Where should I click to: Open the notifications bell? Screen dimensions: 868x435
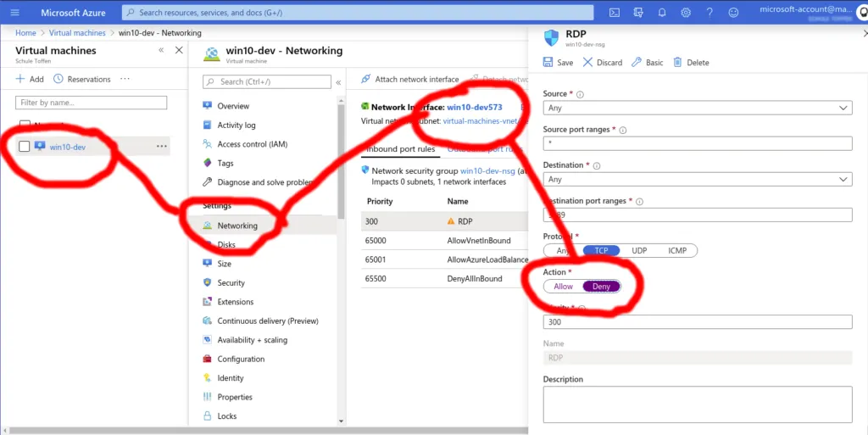click(662, 12)
